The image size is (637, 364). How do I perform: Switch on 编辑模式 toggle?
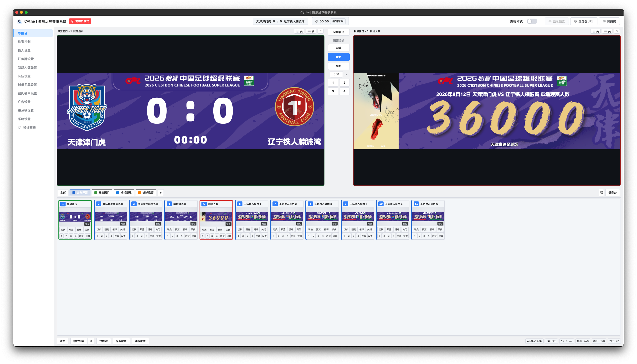pos(532,21)
